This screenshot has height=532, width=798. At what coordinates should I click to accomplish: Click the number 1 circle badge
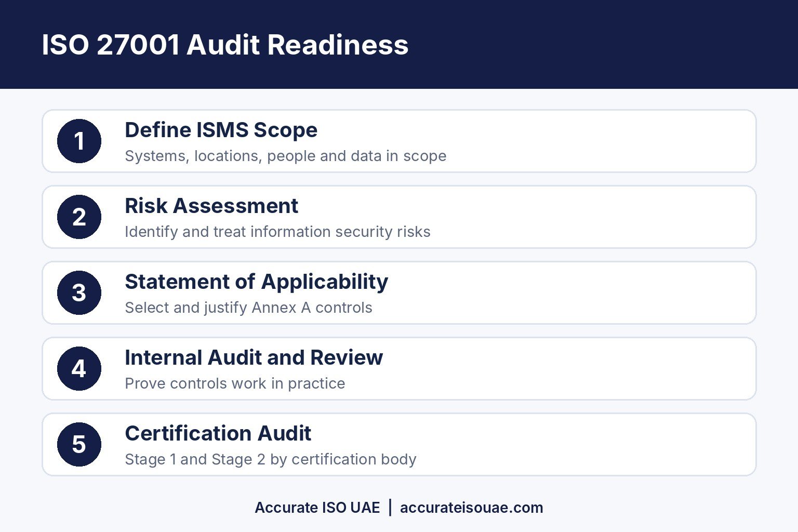(79, 141)
